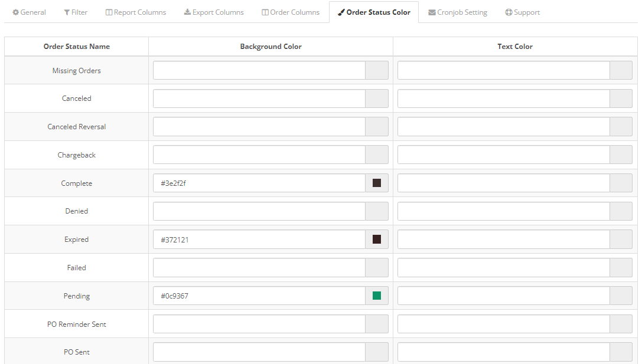This screenshot has width=642, height=364.
Task: Open Missing Orders text color picker
Action: (621, 70)
